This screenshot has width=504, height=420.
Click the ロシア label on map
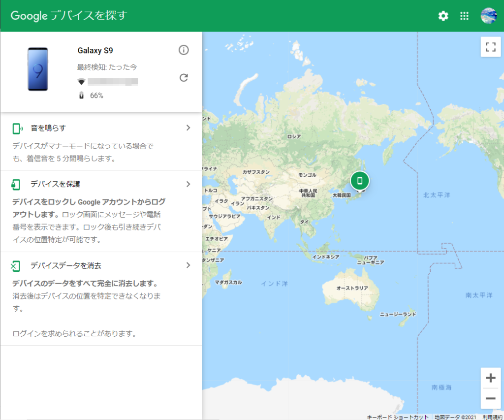(294, 136)
